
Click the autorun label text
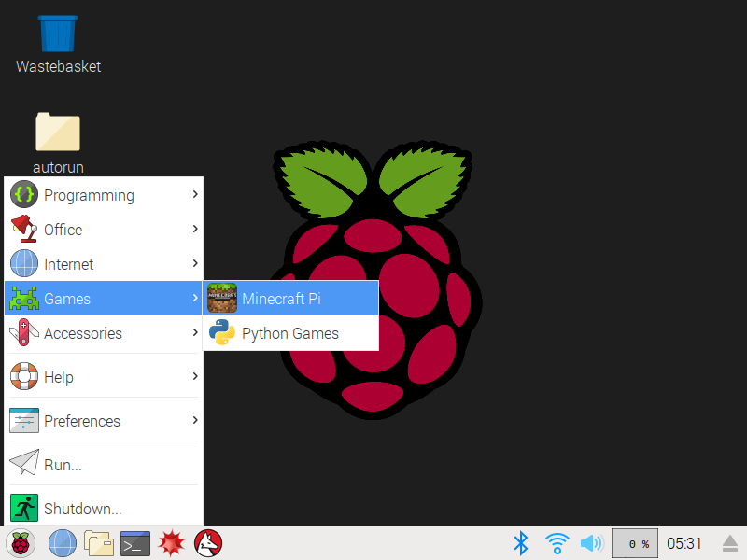pos(58,167)
